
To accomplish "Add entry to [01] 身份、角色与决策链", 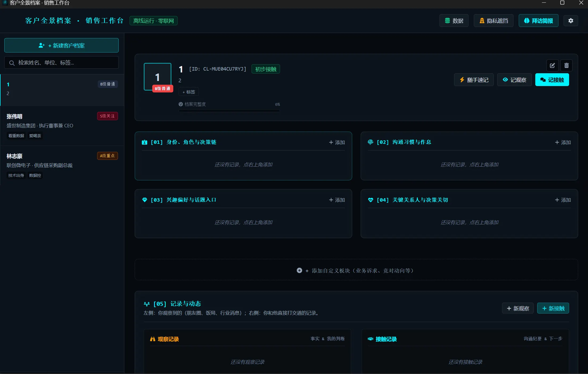I will 337,142.
